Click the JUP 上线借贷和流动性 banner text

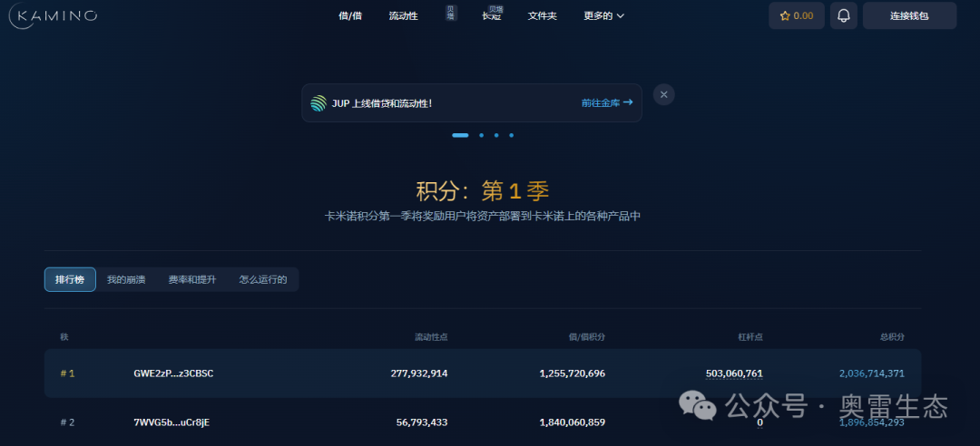382,103
